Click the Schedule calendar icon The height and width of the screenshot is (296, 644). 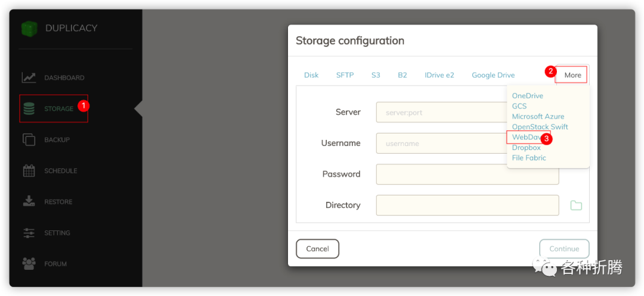29,171
